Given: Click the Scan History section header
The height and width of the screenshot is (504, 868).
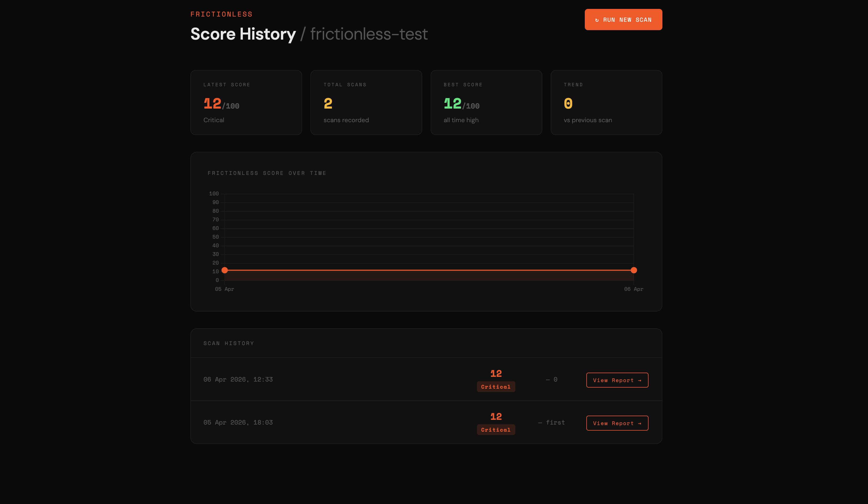Looking at the screenshot, I should coord(228,343).
